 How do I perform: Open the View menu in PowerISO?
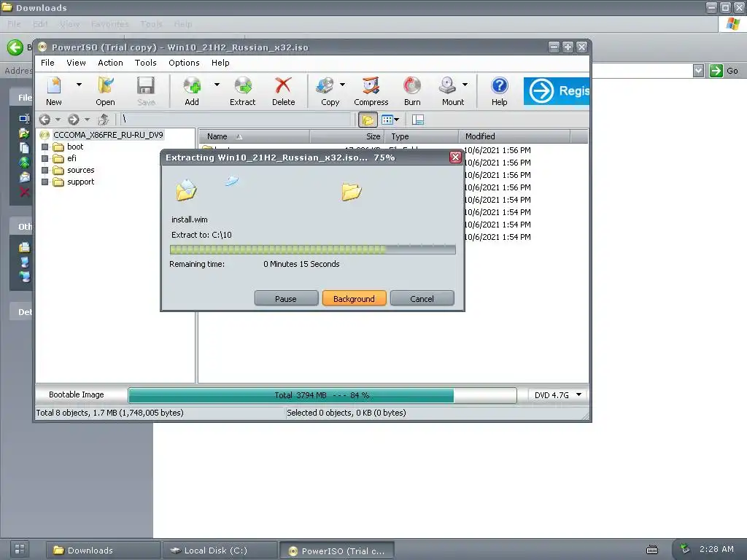pyautogui.click(x=76, y=63)
